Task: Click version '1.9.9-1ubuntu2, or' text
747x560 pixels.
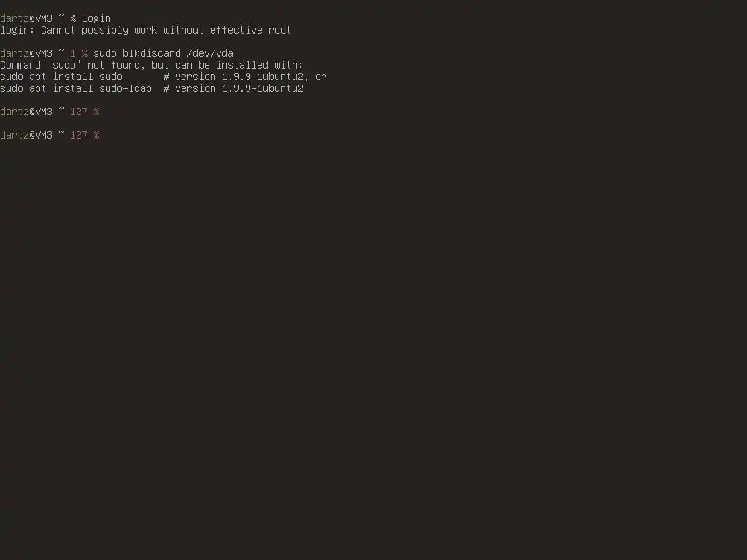Action: pyautogui.click(x=274, y=77)
